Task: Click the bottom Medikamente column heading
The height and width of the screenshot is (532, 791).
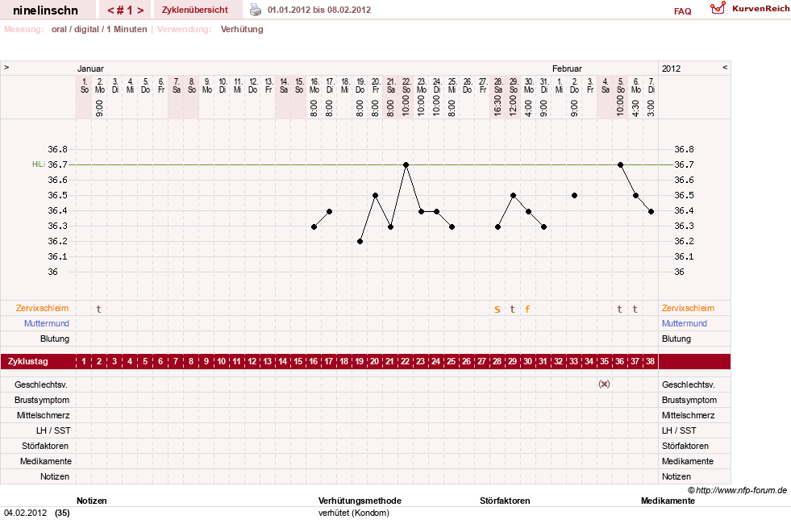Action: [x=668, y=501]
